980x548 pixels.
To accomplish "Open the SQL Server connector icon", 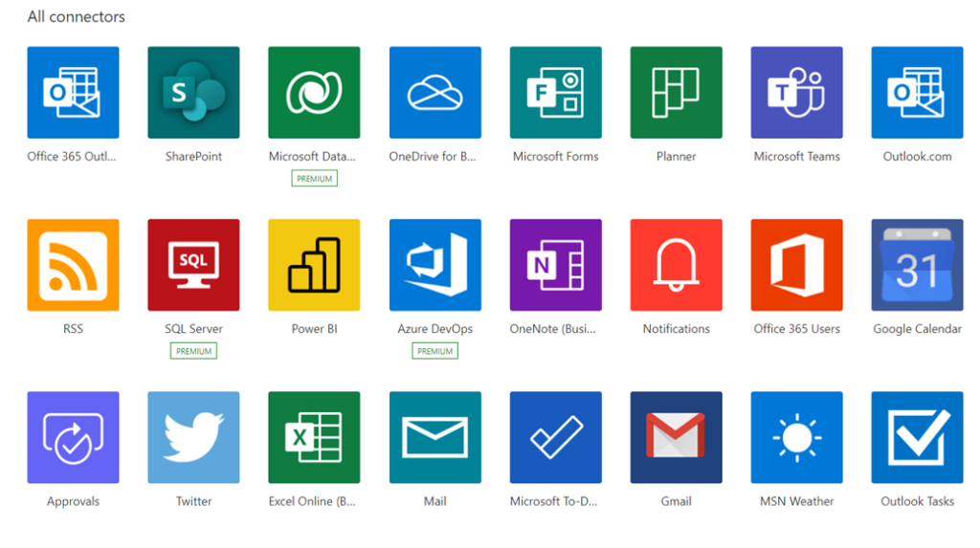I will click(193, 265).
